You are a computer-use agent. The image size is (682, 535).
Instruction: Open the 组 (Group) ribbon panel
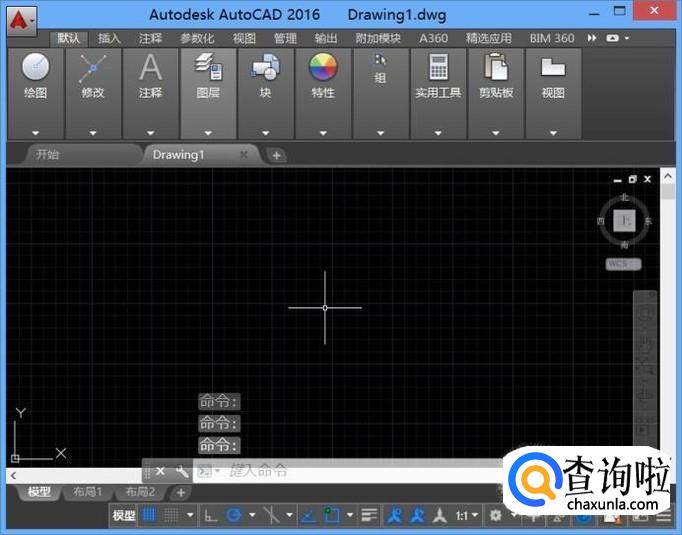[381, 93]
